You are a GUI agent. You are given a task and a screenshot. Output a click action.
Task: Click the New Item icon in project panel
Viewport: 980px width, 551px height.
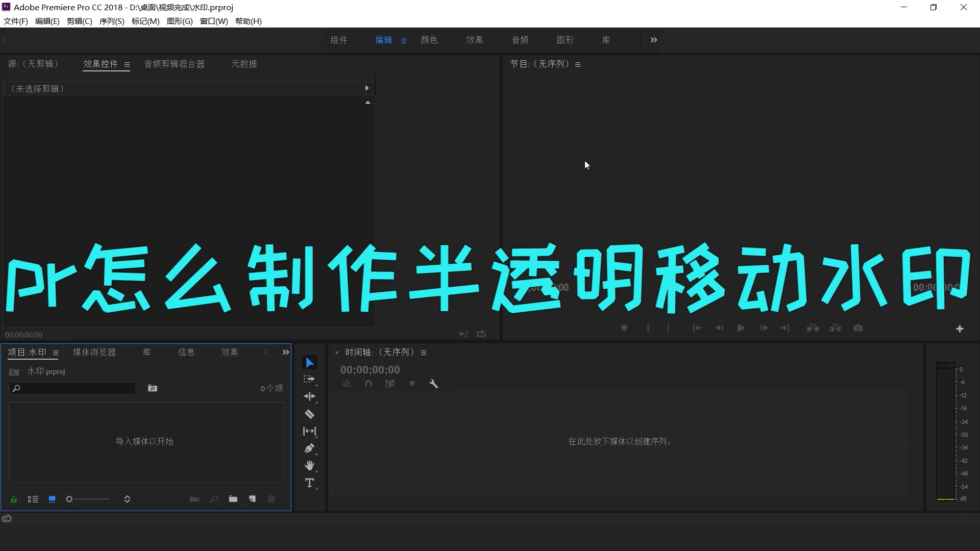(252, 499)
